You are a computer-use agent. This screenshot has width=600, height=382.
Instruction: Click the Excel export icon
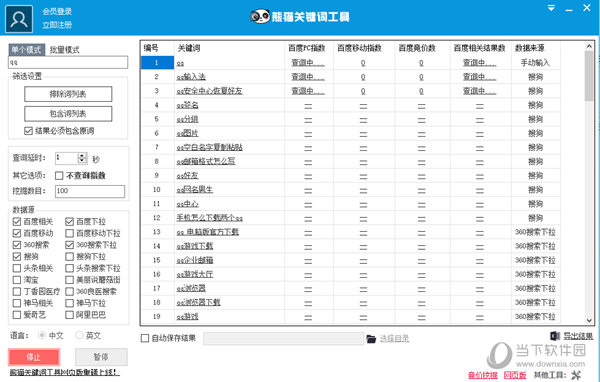click(x=555, y=336)
